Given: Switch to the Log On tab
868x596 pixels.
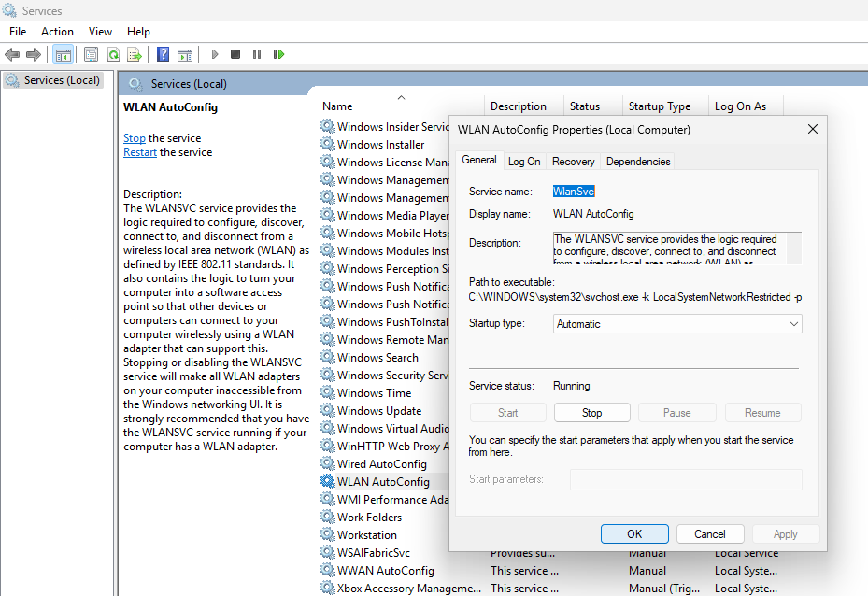Looking at the screenshot, I should tap(524, 162).
